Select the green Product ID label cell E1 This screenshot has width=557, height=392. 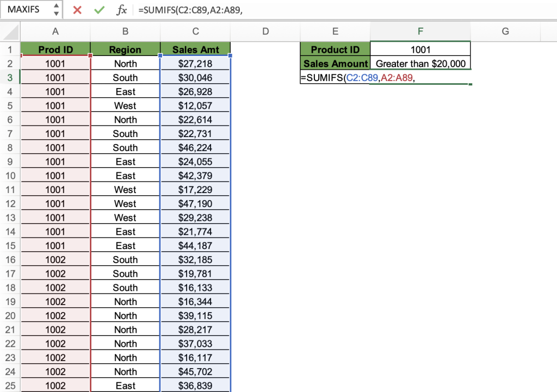335,49
